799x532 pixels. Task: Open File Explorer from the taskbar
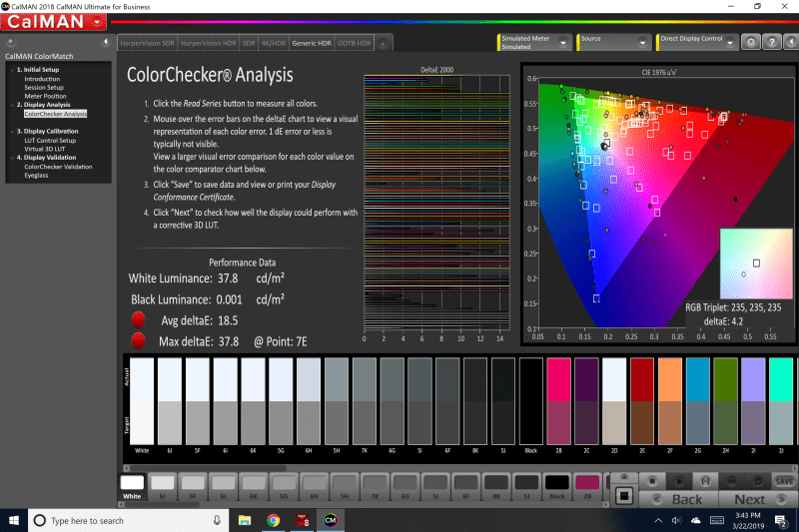(x=245, y=520)
